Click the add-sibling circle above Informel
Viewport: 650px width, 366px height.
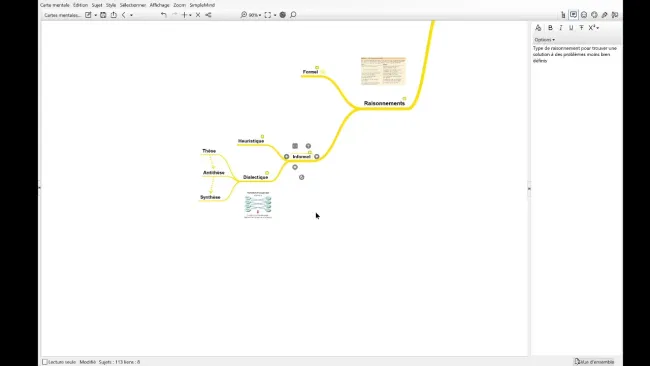pyautogui.click(x=308, y=146)
